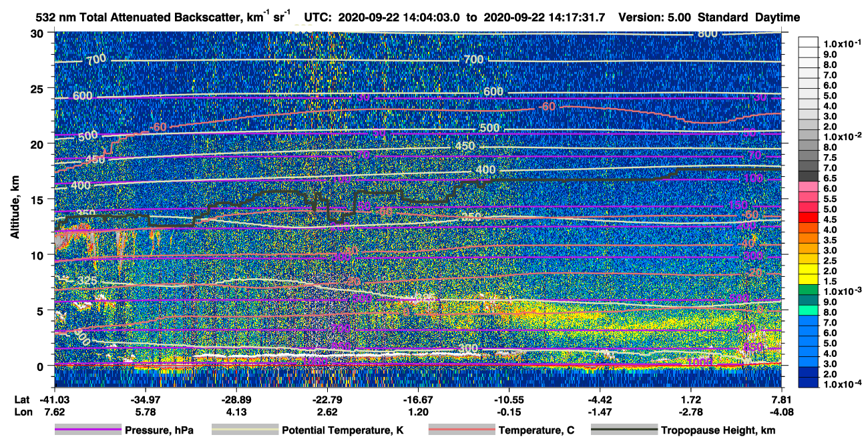
Task: Click the 'Lon' row label
Action: pyautogui.click(x=23, y=412)
